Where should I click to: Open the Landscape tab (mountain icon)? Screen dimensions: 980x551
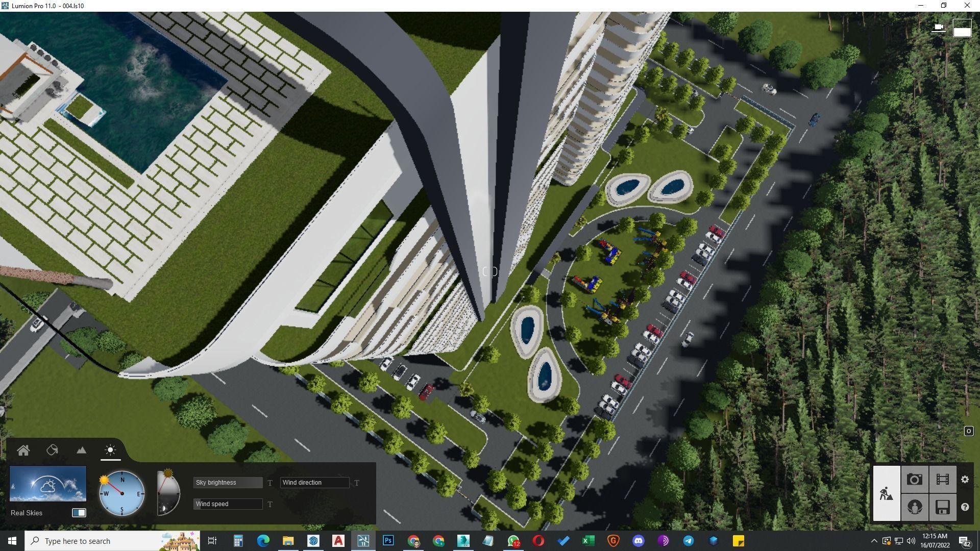pos(81,450)
